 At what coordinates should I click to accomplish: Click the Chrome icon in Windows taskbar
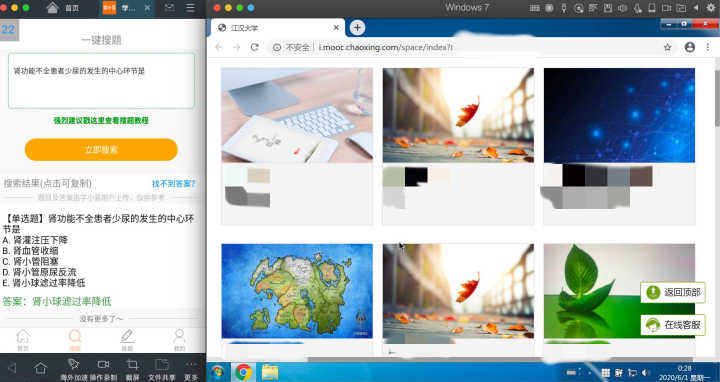click(243, 372)
